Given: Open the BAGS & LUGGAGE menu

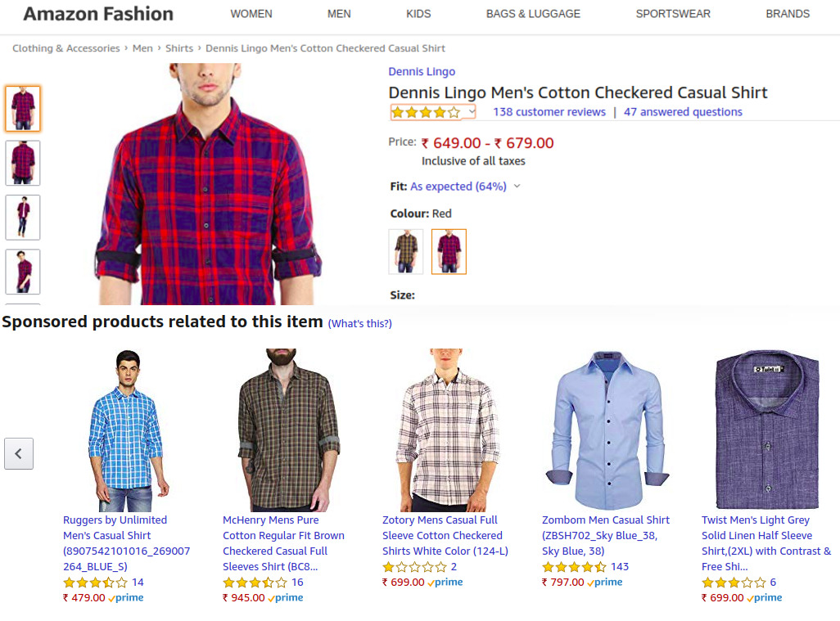Looking at the screenshot, I should coord(533,14).
